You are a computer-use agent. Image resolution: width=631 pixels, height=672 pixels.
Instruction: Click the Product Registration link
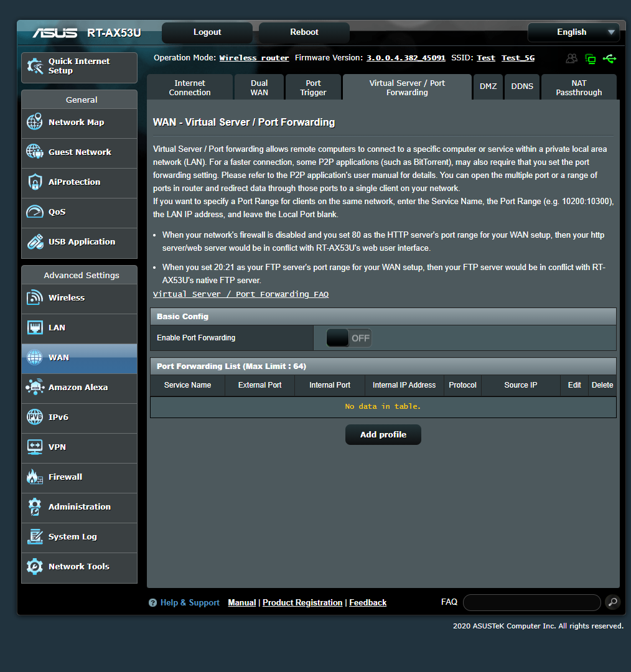coord(302,602)
